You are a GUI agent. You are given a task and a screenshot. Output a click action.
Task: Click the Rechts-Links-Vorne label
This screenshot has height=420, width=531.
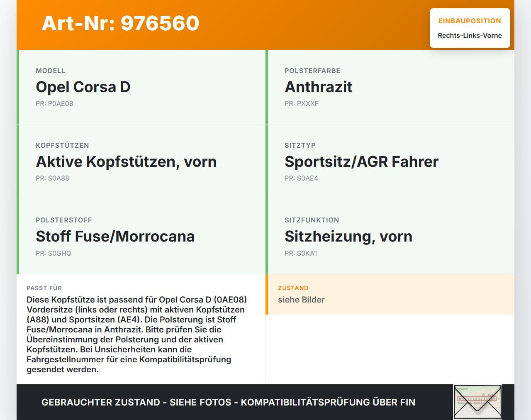[x=470, y=36]
